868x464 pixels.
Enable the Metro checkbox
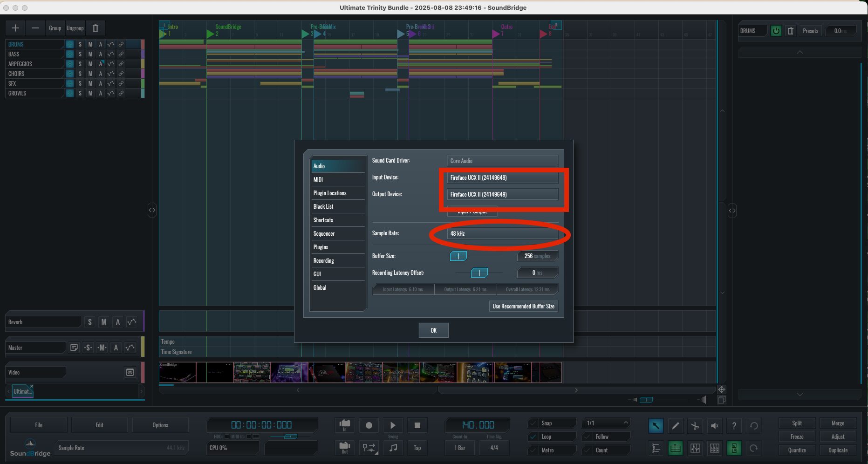533,450
